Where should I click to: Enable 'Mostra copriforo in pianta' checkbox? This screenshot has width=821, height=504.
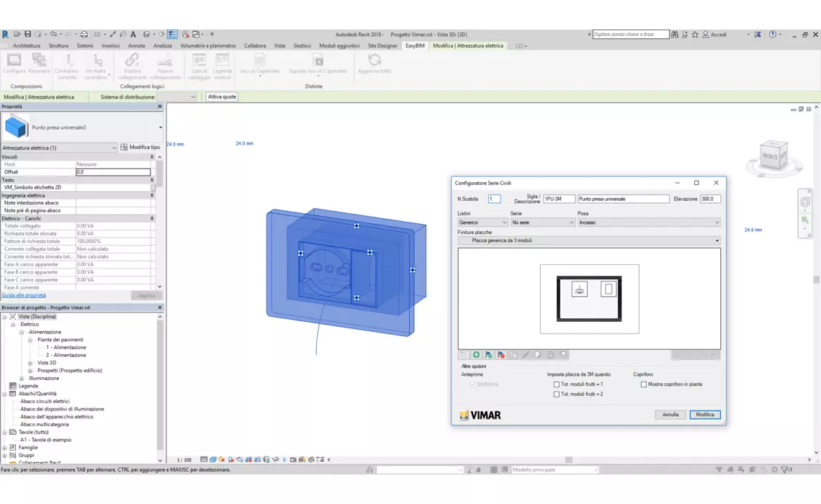point(644,384)
